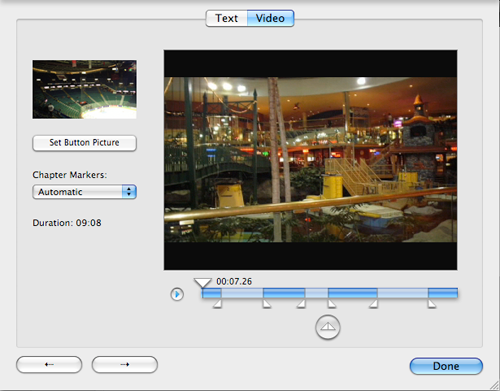Click the first chapter marker under the timeline

click(x=217, y=304)
